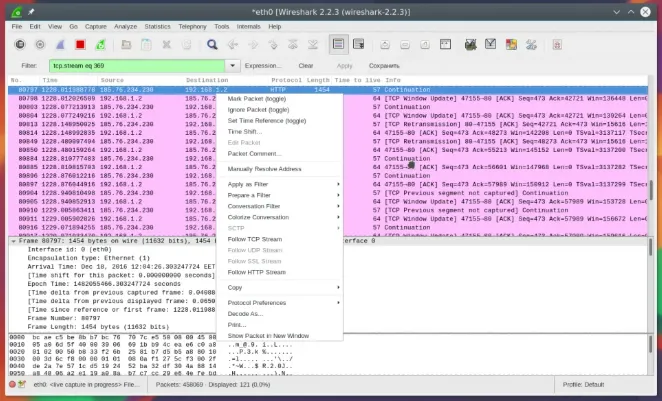The width and height of the screenshot is (662, 401).
Task: Collapse the Frame 80797 tree node
Action: click(14, 241)
